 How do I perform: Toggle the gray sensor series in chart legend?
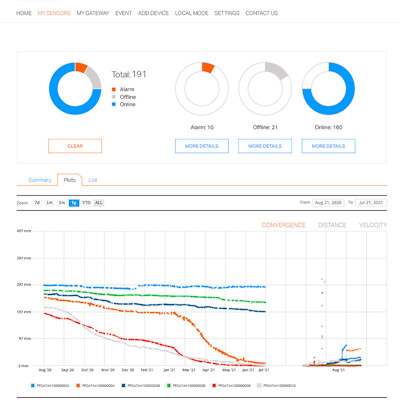(276, 386)
